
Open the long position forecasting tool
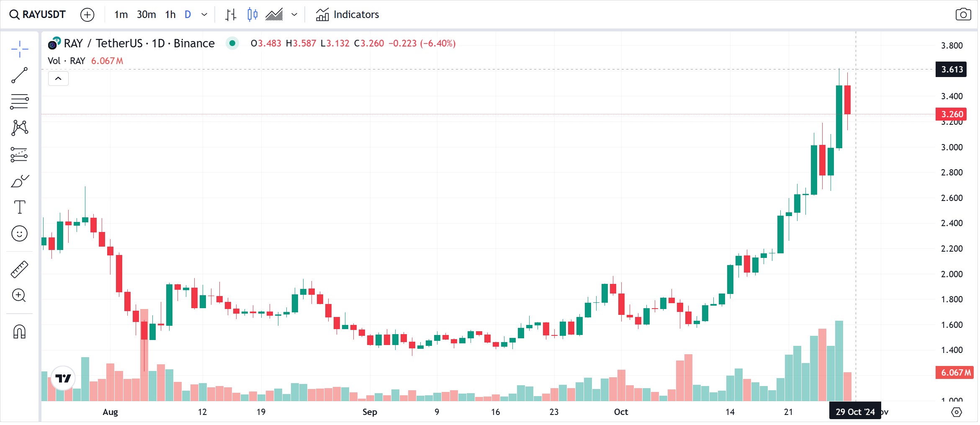coord(19,155)
